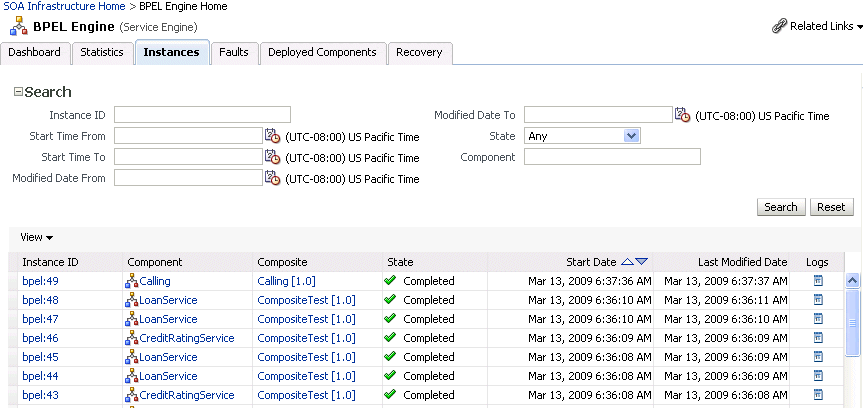The image size is (863, 408).
Task: Open calendar picker for Modified Date From
Action: tap(272, 178)
